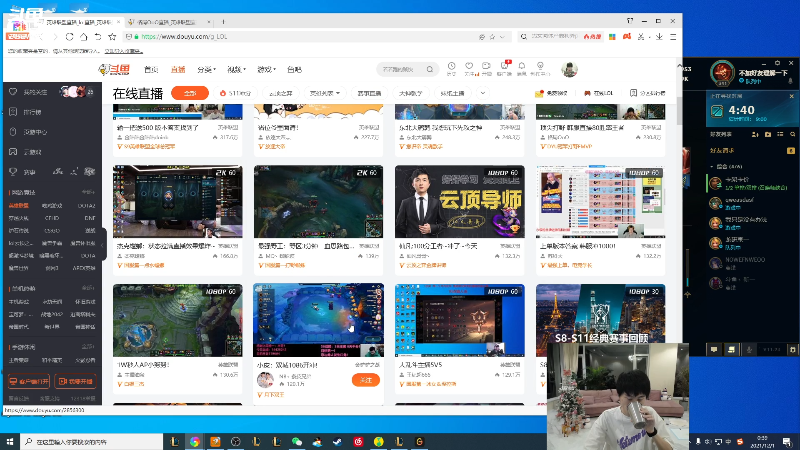Follow streamer with orange 关注 button

[366, 380]
